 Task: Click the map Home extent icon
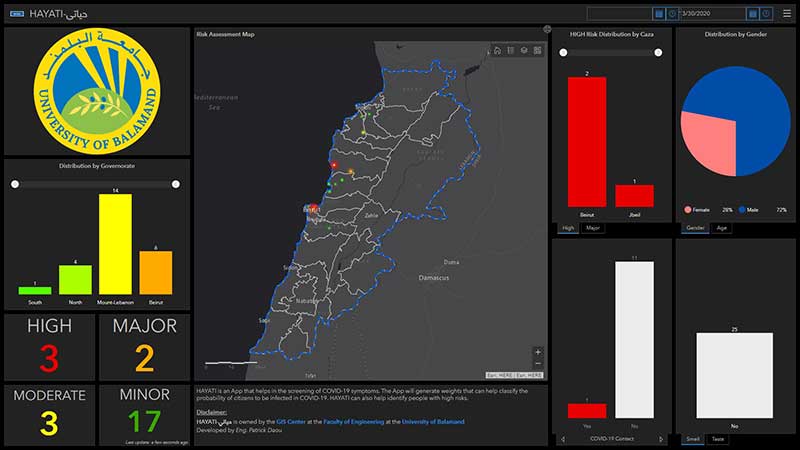click(497, 50)
